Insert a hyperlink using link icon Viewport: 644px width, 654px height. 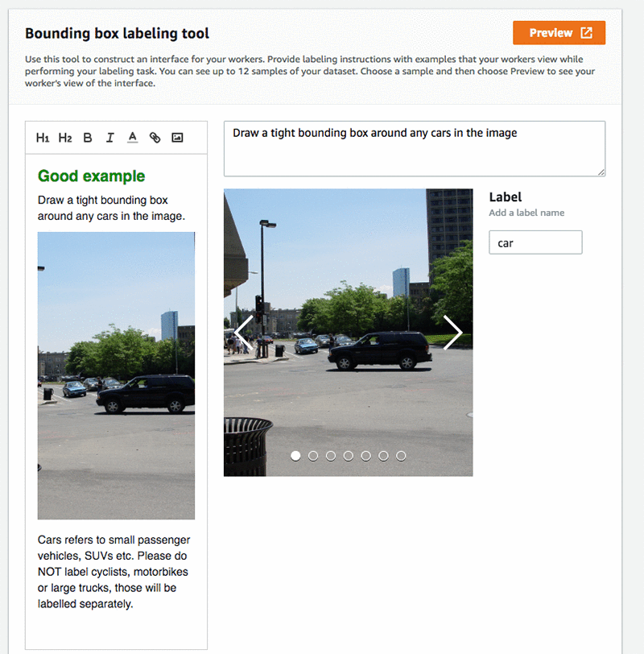(x=155, y=138)
